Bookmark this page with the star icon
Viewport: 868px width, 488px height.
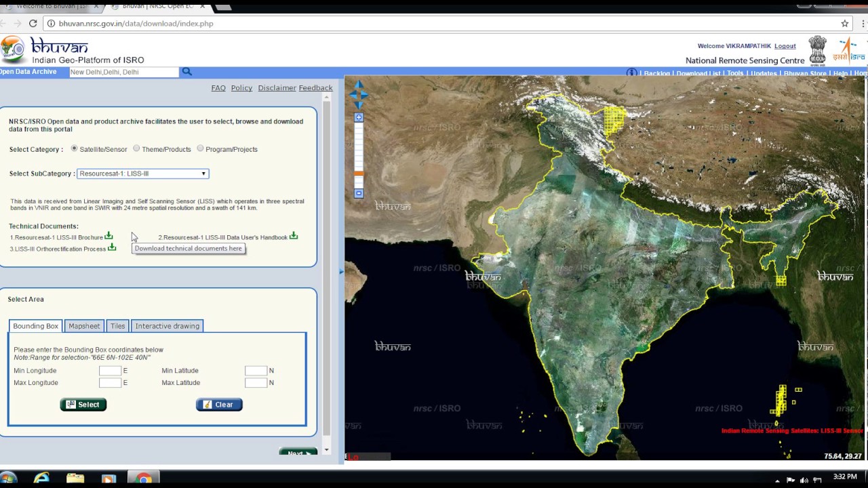click(x=845, y=23)
